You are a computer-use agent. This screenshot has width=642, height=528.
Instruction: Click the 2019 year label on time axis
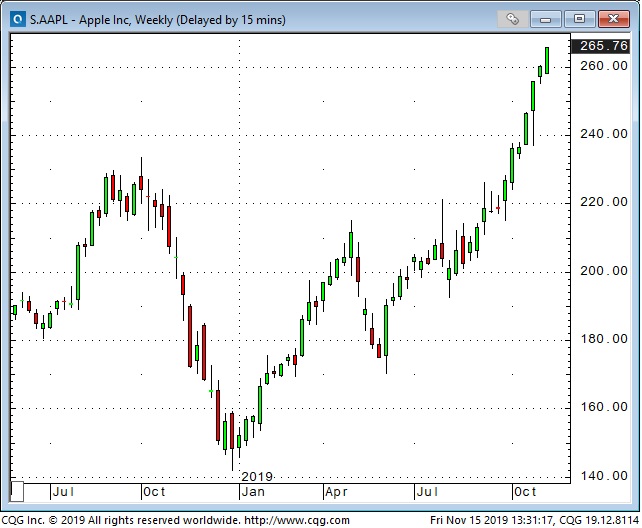pyautogui.click(x=257, y=476)
